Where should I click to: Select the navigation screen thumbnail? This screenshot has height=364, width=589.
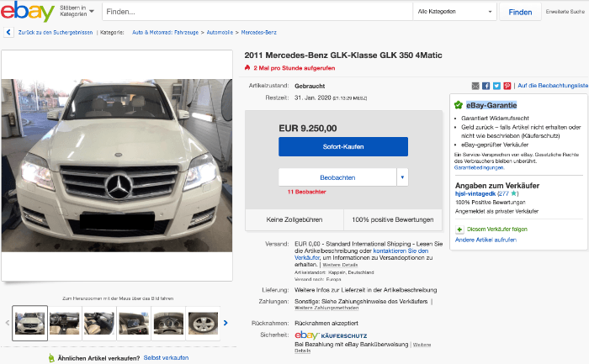(x=134, y=323)
